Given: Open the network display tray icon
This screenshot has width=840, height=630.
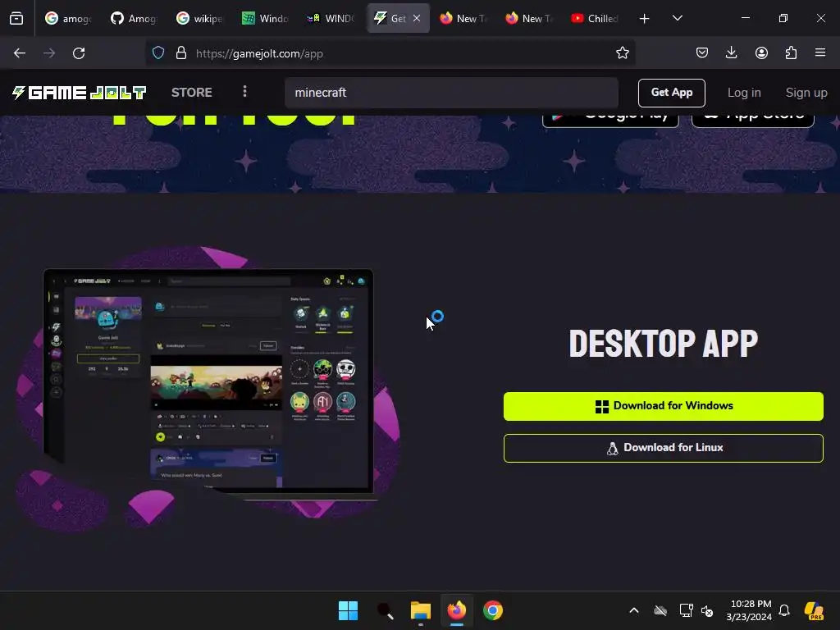Looking at the screenshot, I should click(x=686, y=610).
